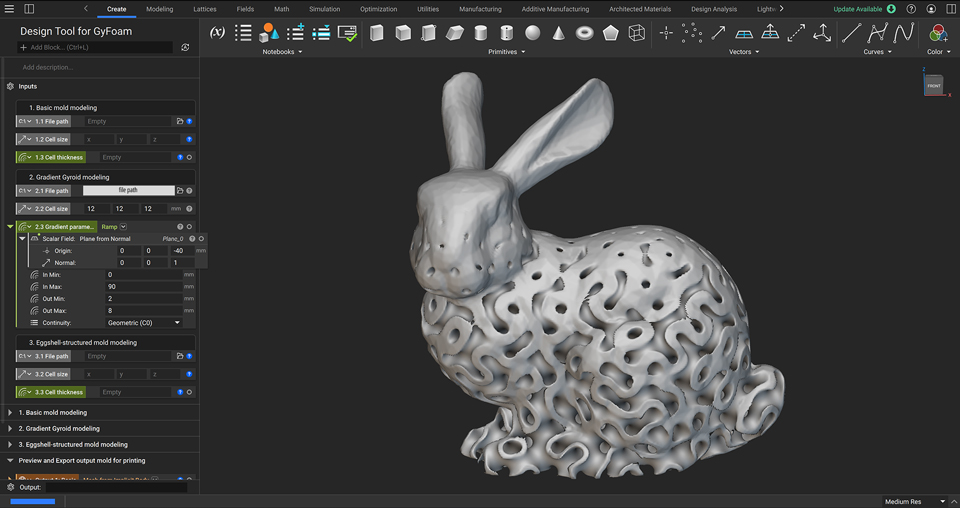Switch to the Fields tab
The width and height of the screenshot is (960, 508).
pyautogui.click(x=245, y=9)
